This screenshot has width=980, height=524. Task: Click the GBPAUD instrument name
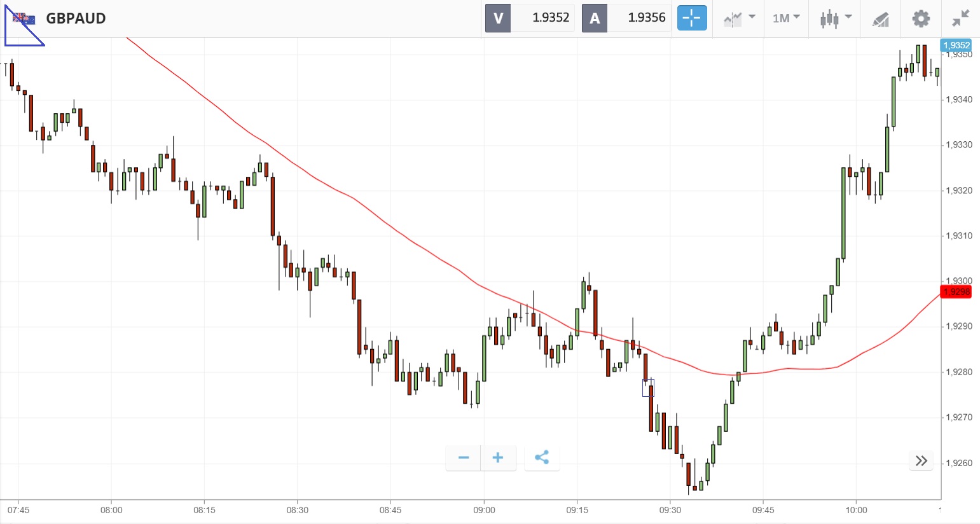point(76,18)
